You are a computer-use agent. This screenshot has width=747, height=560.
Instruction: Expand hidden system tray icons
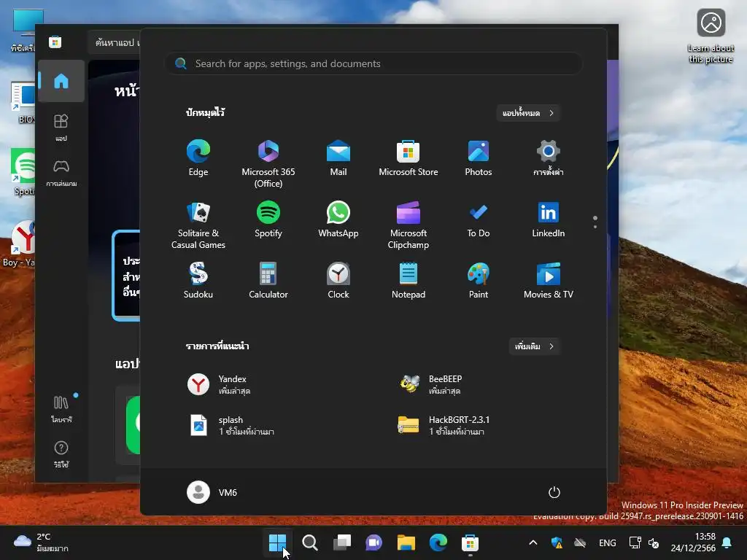(533, 542)
